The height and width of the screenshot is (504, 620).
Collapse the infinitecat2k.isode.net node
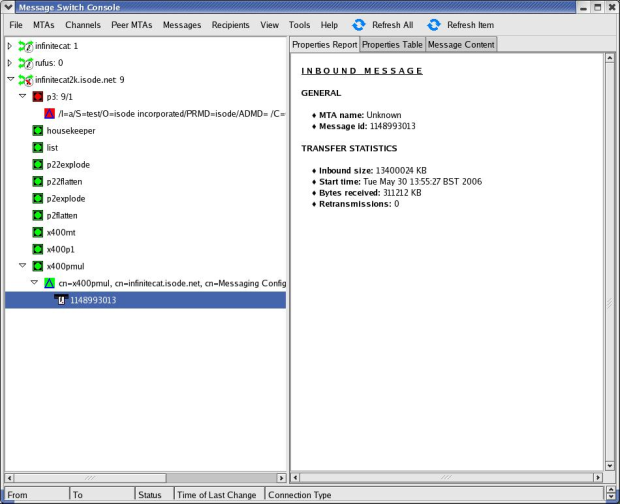[x=10, y=80]
